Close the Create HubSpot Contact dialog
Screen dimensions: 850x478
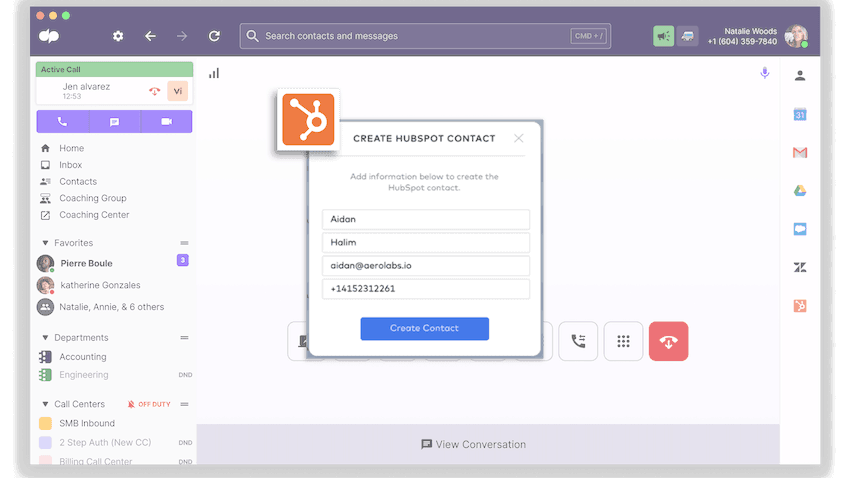click(x=518, y=138)
